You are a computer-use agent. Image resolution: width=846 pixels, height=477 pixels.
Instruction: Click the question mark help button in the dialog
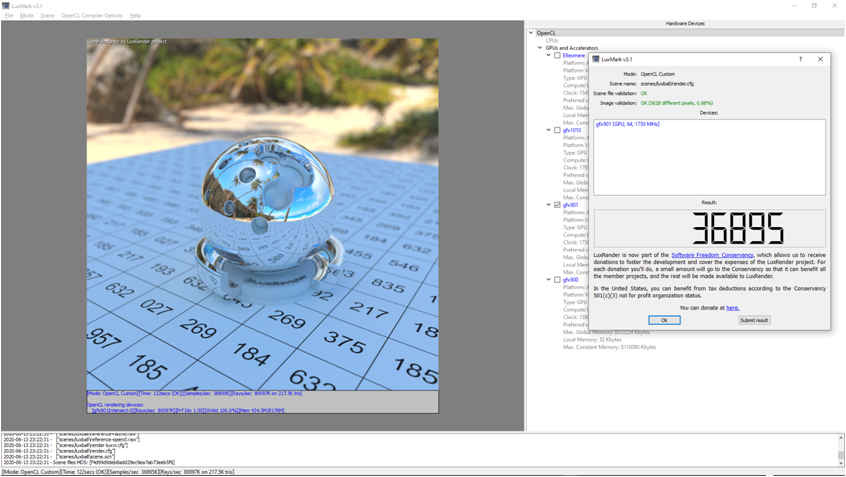coord(800,59)
